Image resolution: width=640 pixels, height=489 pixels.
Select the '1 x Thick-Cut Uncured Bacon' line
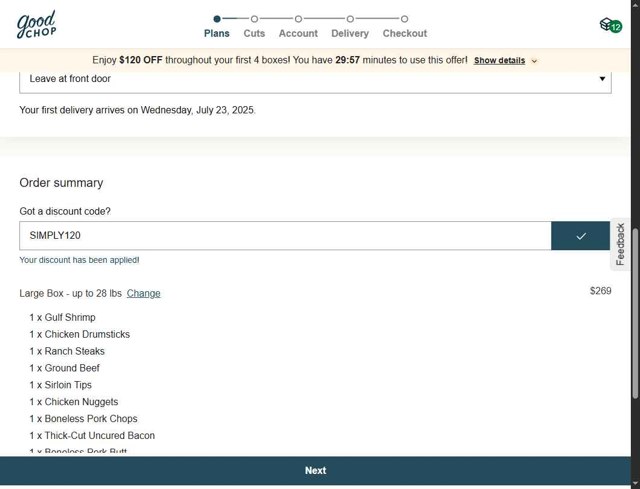pyautogui.click(x=92, y=436)
